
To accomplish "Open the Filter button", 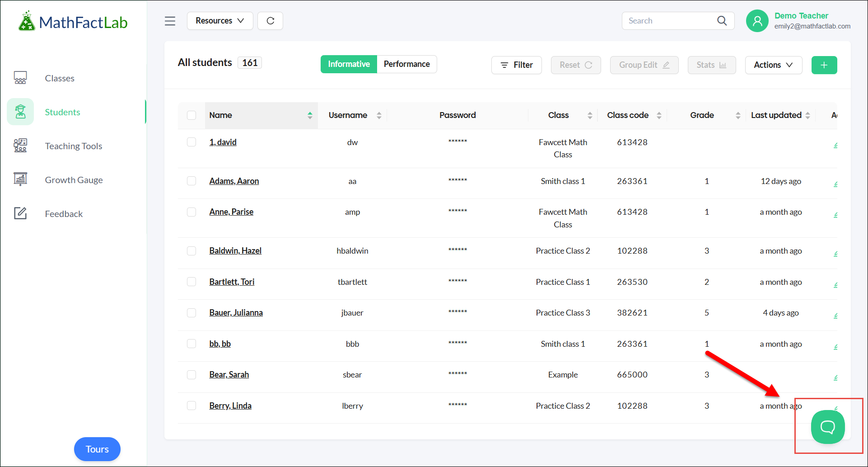I will (x=517, y=65).
